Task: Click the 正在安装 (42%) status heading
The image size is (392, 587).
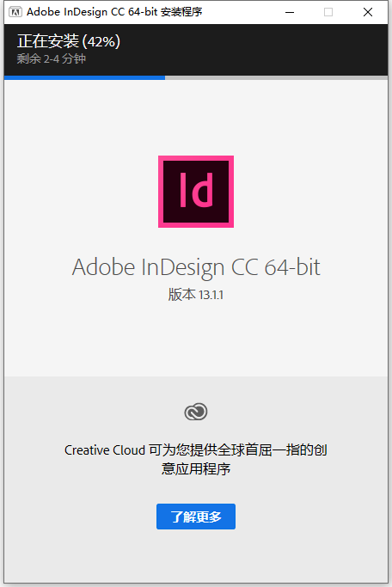Action: coord(69,41)
